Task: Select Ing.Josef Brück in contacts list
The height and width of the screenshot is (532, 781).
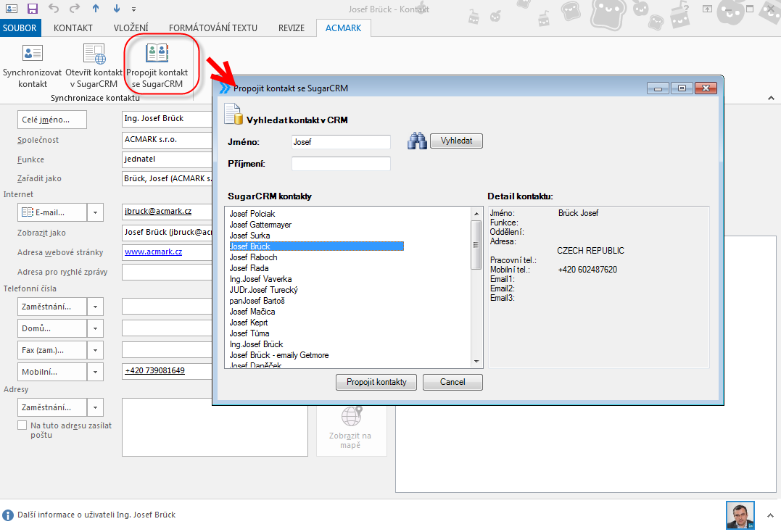Action: (x=256, y=344)
